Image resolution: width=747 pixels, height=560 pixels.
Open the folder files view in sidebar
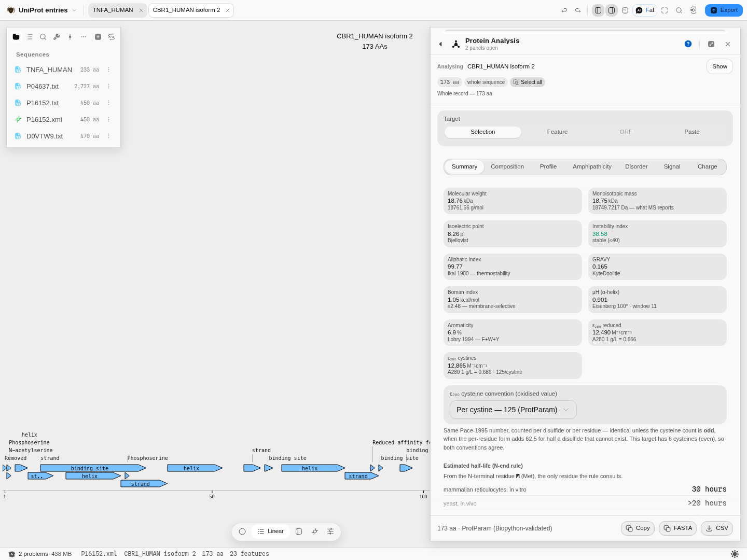point(16,37)
